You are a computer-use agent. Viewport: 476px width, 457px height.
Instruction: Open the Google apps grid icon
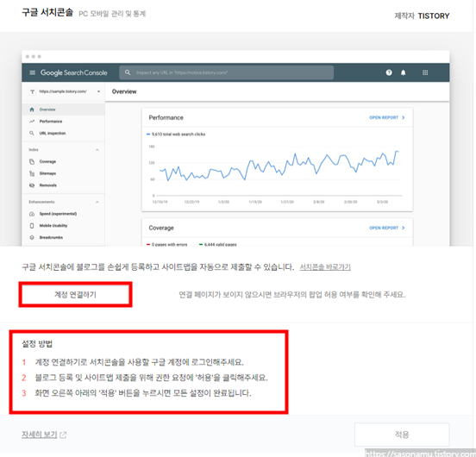[x=425, y=72]
